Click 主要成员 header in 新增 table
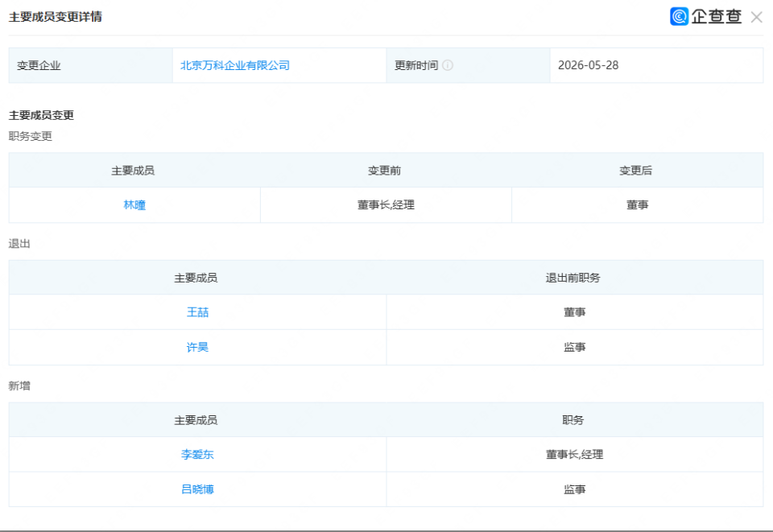773x532 pixels. coord(196,420)
